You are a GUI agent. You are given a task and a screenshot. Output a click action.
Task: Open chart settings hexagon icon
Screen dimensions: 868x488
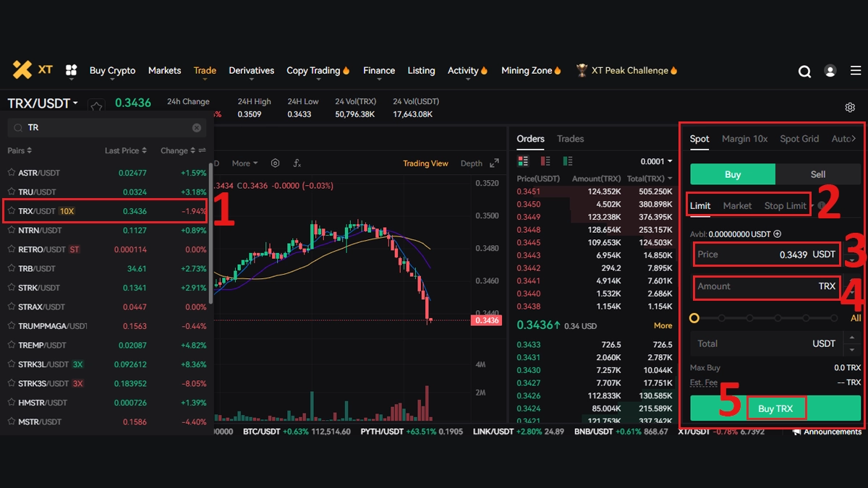click(x=275, y=163)
